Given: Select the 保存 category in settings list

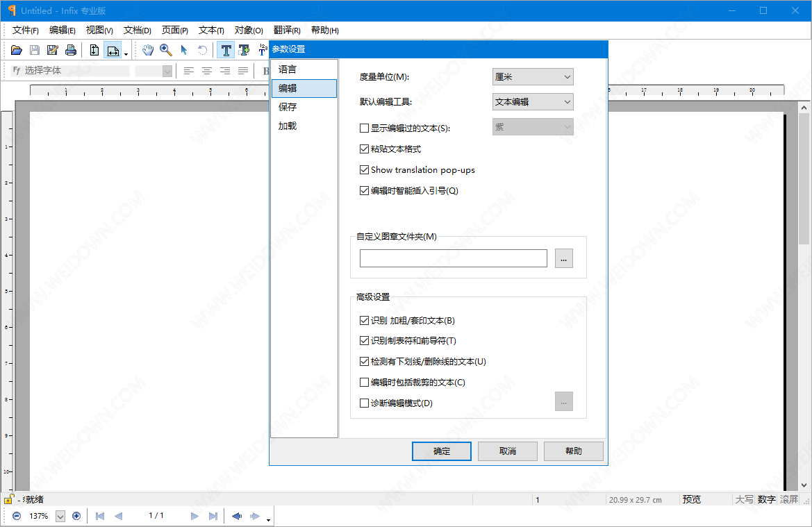Looking at the screenshot, I should [304, 107].
